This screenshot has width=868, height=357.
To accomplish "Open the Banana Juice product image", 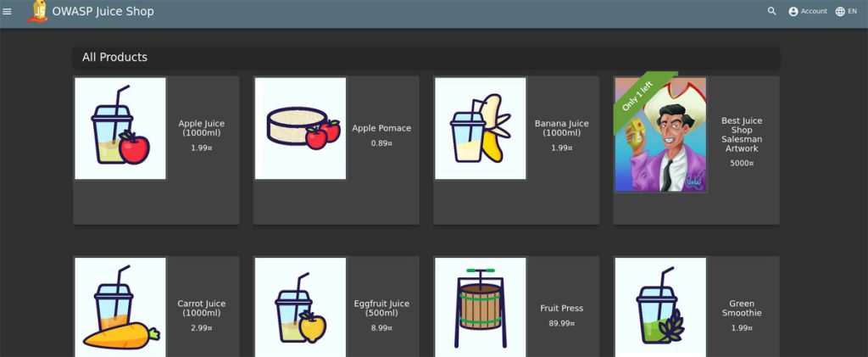I will coord(481,128).
